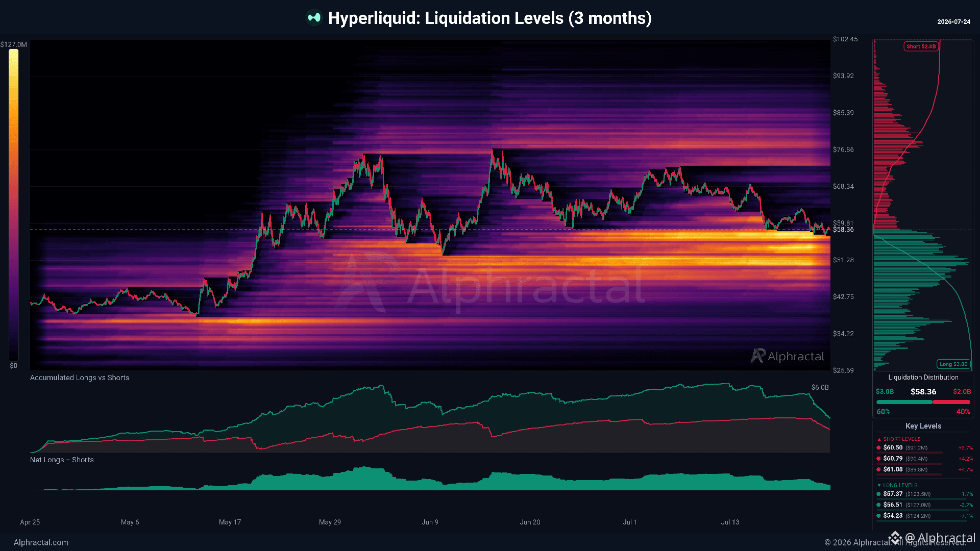The height and width of the screenshot is (551, 980).
Task: Click the green '$3.0B' longs total
Action: [885, 392]
